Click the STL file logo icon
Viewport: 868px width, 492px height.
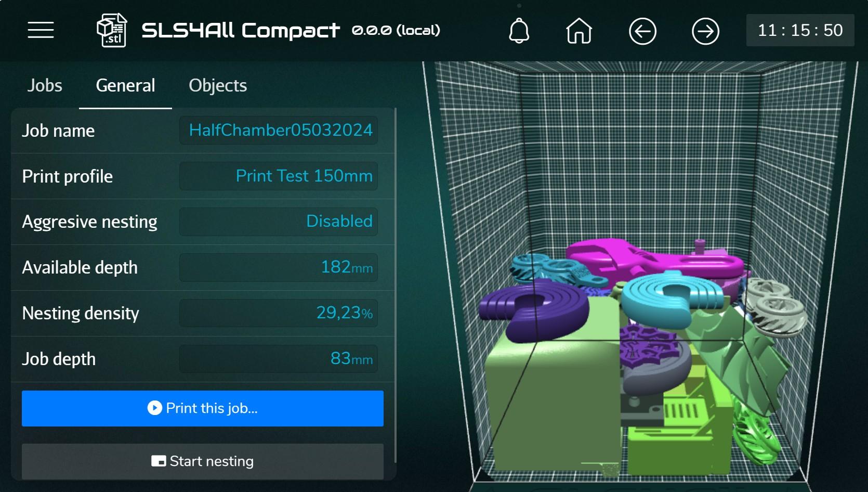(112, 30)
